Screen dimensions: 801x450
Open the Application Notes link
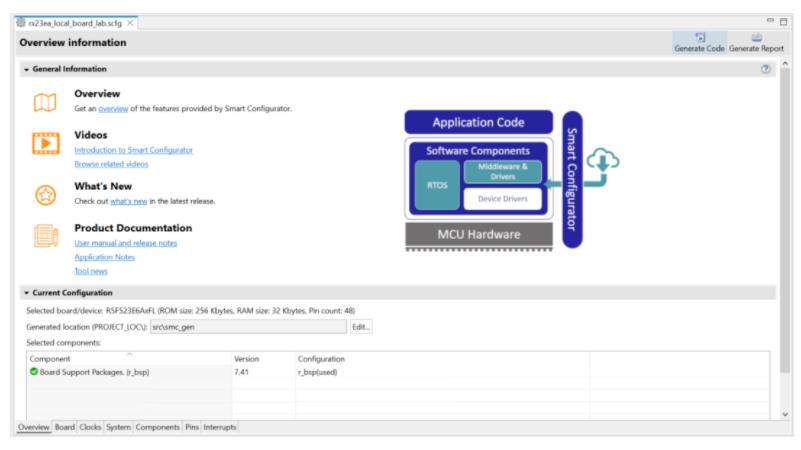[105, 257]
